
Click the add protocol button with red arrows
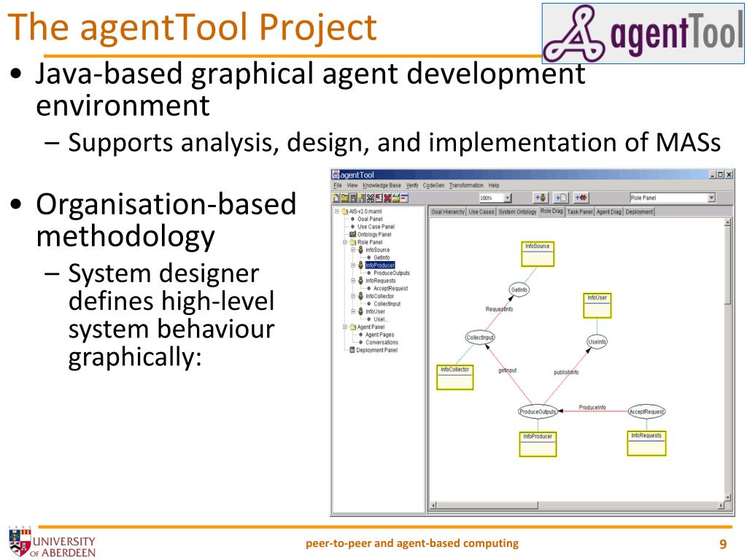[581, 198]
